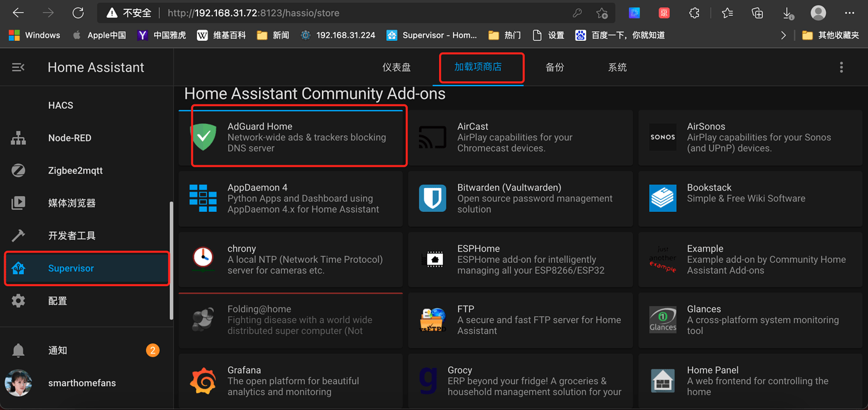Open the chrony NTP add-on
This screenshot has width=868, height=410.
click(290, 259)
